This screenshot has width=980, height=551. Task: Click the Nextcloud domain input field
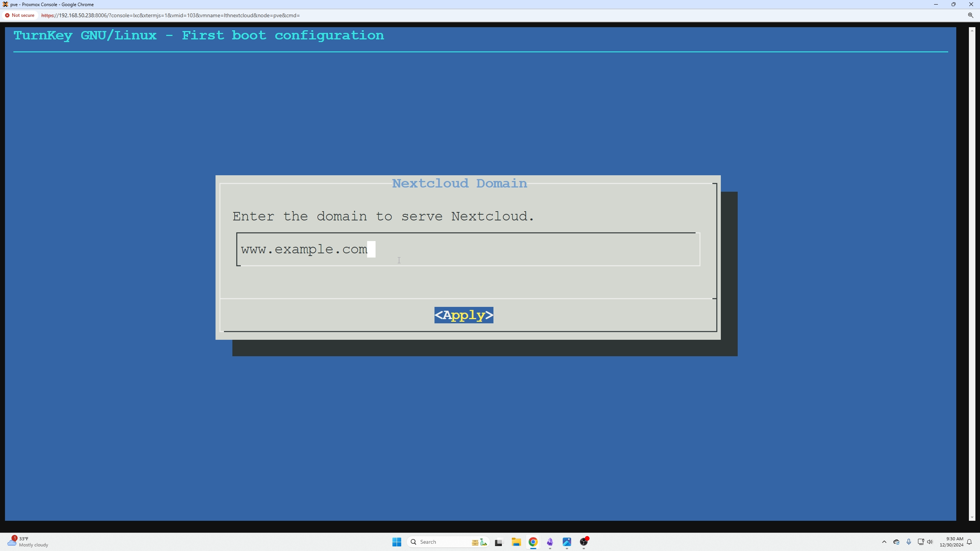[468, 249]
